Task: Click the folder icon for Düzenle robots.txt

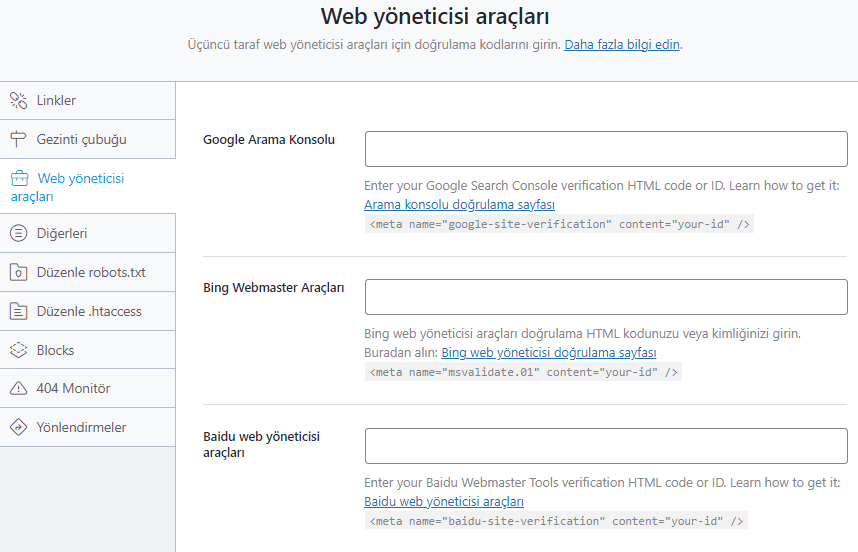Action: point(18,272)
